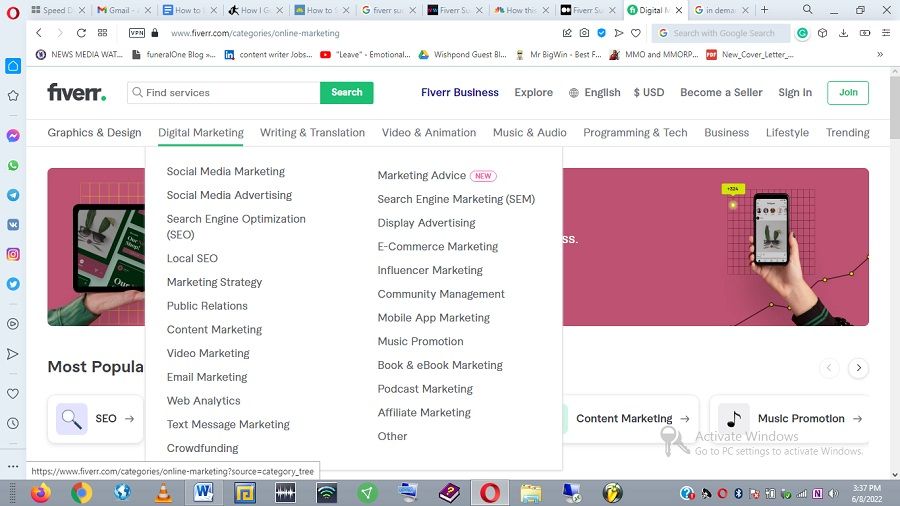The image size is (900, 506).
Task: Click the next carousel arrow
Action: [859, 368]
